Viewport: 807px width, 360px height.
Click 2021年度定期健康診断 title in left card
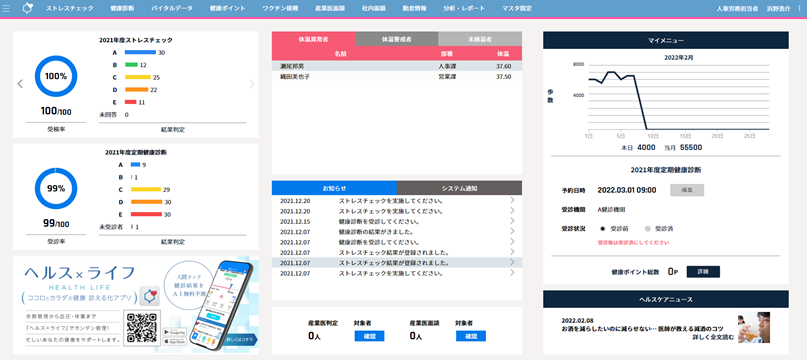click(136, 152)
